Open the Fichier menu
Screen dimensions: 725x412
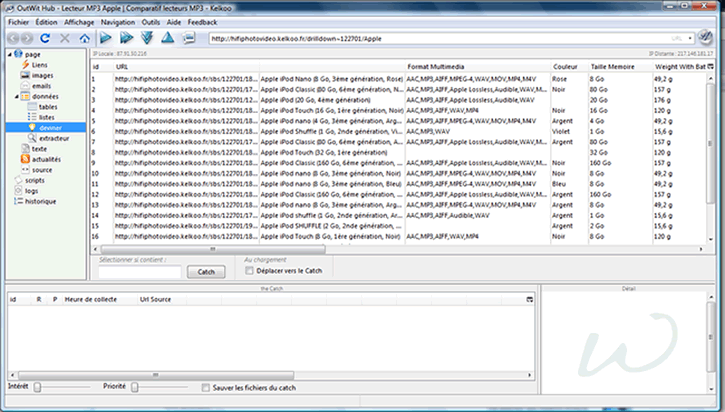18,22
